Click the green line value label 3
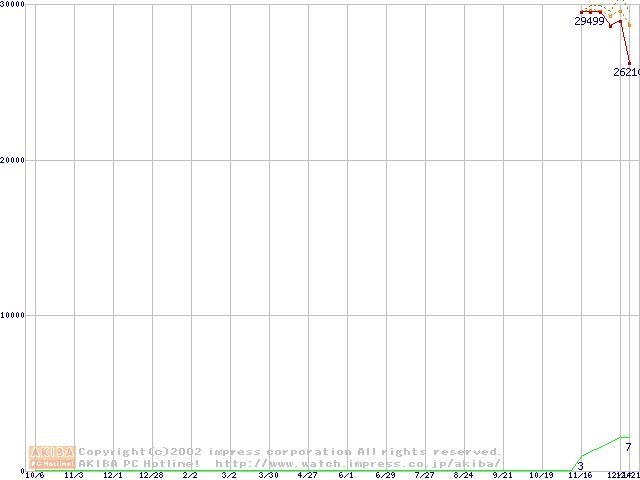 (x=580, y=466)
